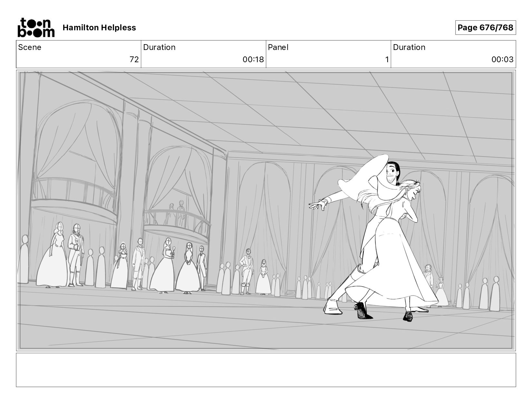Select scene duration value '00:18'

253,59
